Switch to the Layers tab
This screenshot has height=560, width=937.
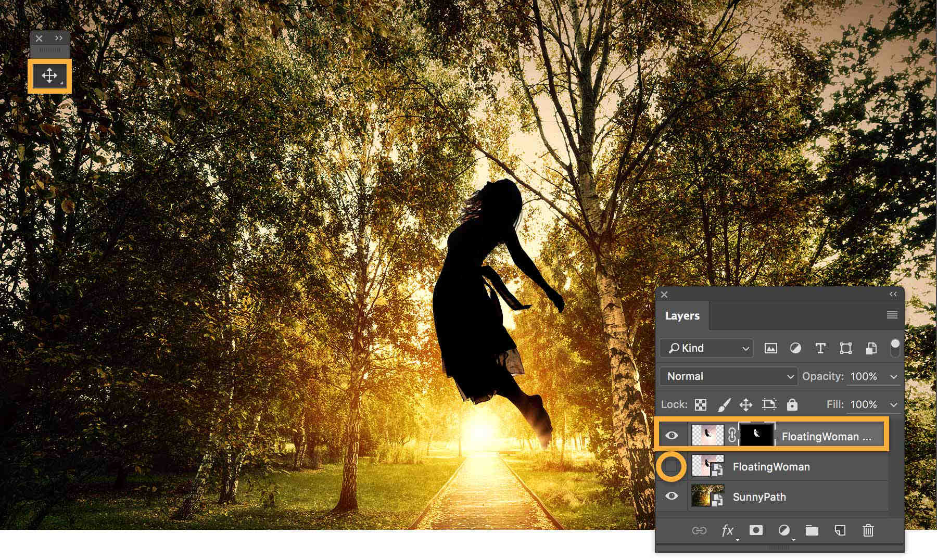point(682,315)
